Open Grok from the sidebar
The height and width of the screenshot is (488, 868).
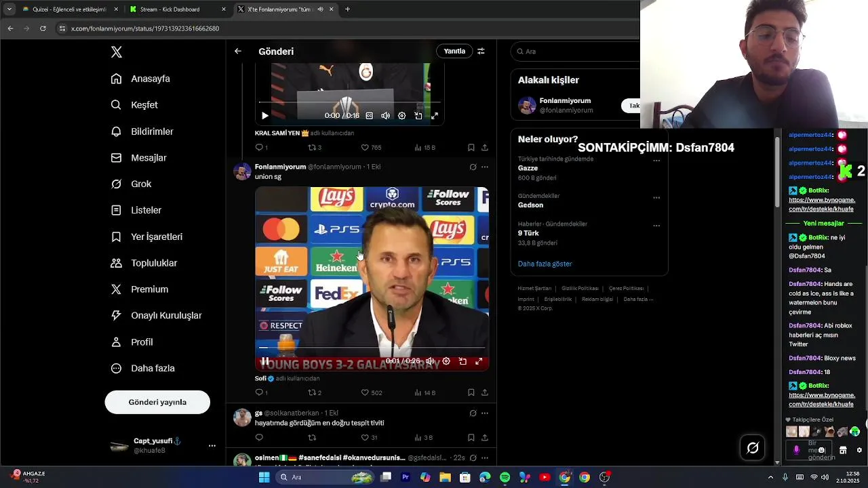click(x=132, y=184)
